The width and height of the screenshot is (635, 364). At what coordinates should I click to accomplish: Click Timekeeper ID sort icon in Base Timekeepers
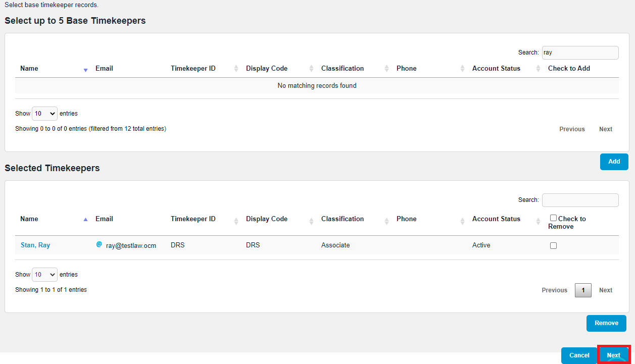pyautogui.click(x=236, y=69)
